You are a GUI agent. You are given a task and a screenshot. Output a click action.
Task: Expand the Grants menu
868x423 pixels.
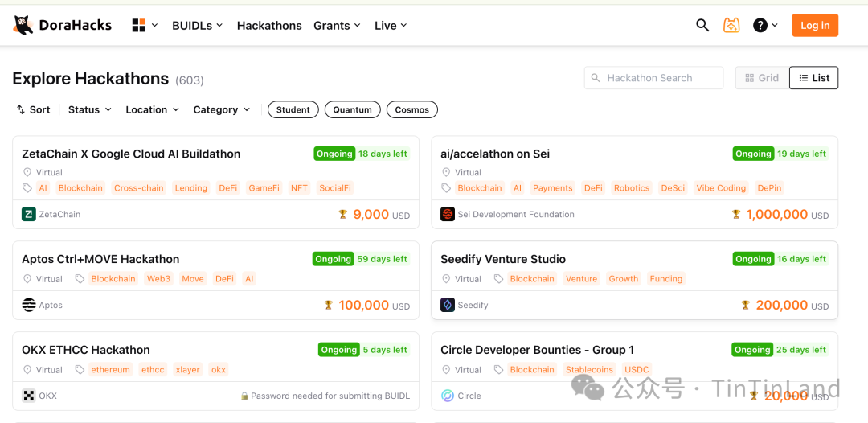[x=337, y=26]
